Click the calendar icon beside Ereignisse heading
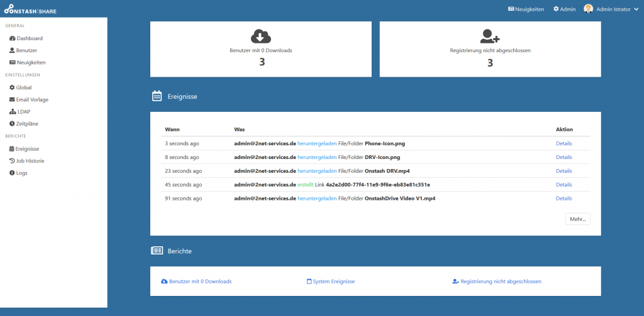The image size is (644, 316). click(x=157, y=97)
